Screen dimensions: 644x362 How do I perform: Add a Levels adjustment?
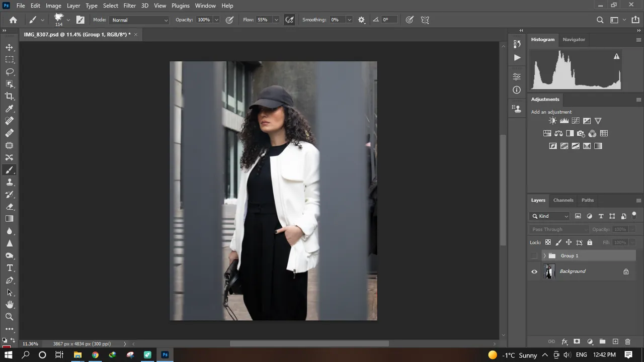pos(564,121)
